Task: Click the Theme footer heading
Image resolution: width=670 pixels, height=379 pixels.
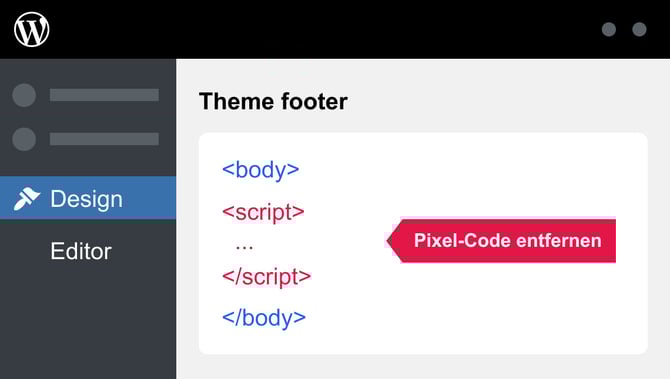Action: [273, 102]
